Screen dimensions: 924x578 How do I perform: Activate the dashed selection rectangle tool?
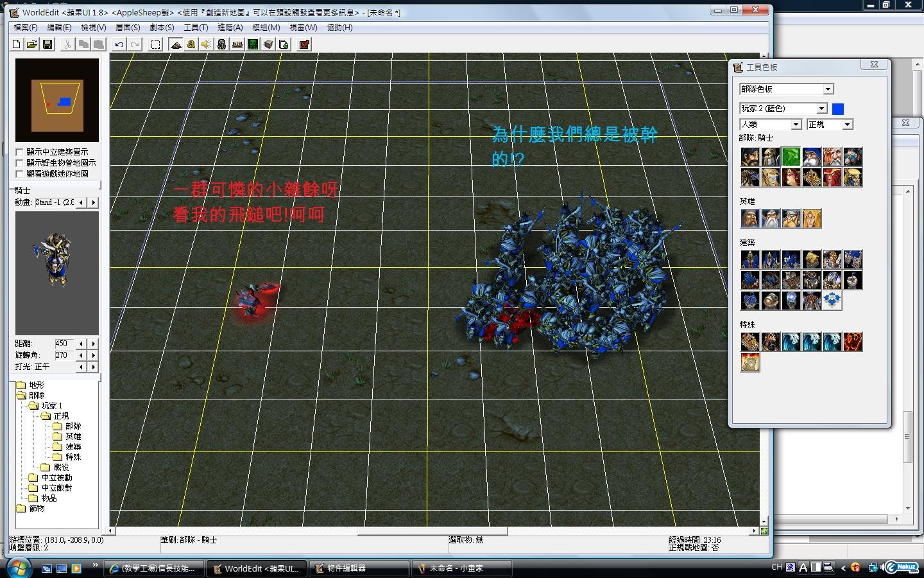pos(155,44)
